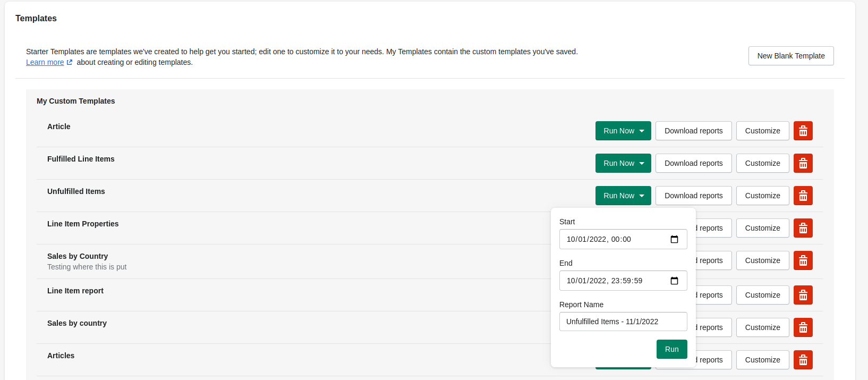Customize the Line Item report template

(x=762, y=295)
